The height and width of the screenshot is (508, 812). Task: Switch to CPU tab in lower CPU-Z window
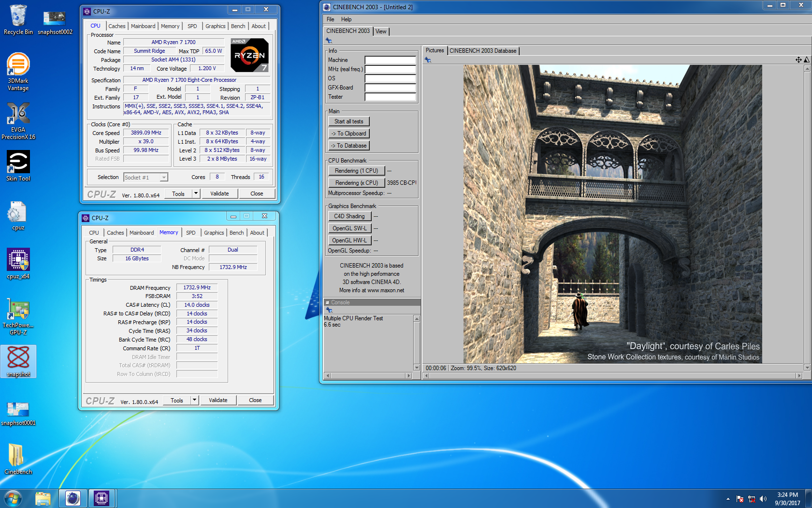[94, 233]
